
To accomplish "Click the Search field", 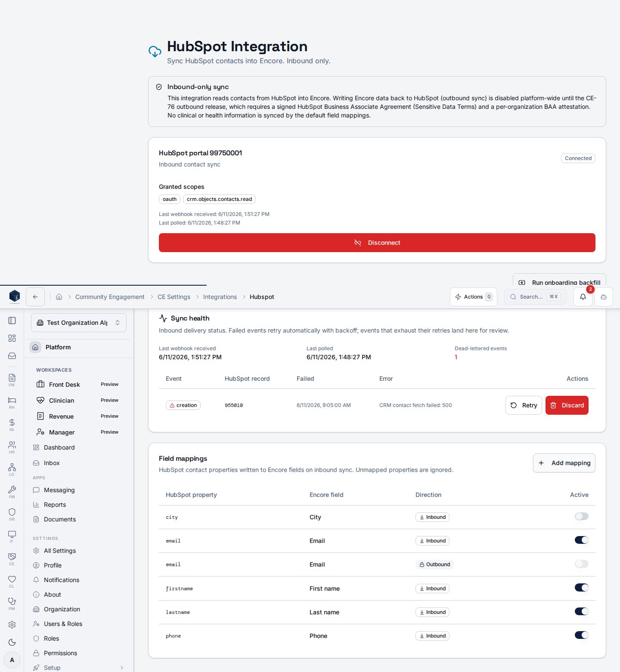I will (535, 297).
